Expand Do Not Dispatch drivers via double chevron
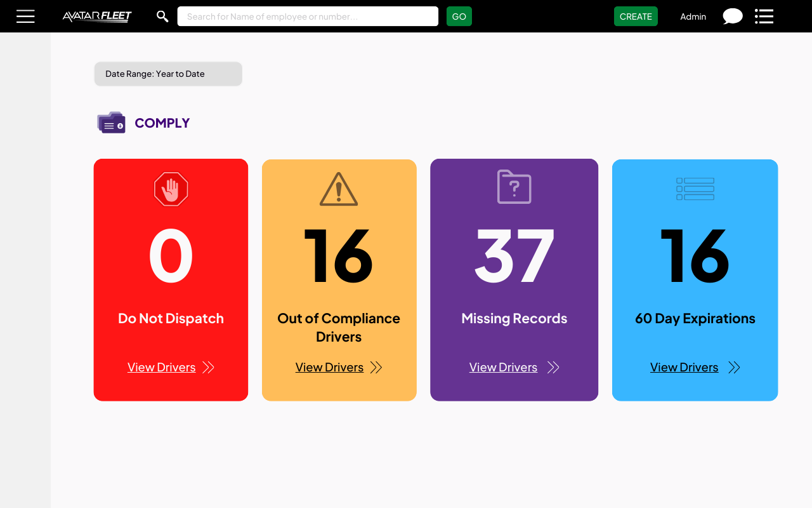Viewport: 812px width, 508px height. (207, 367)
